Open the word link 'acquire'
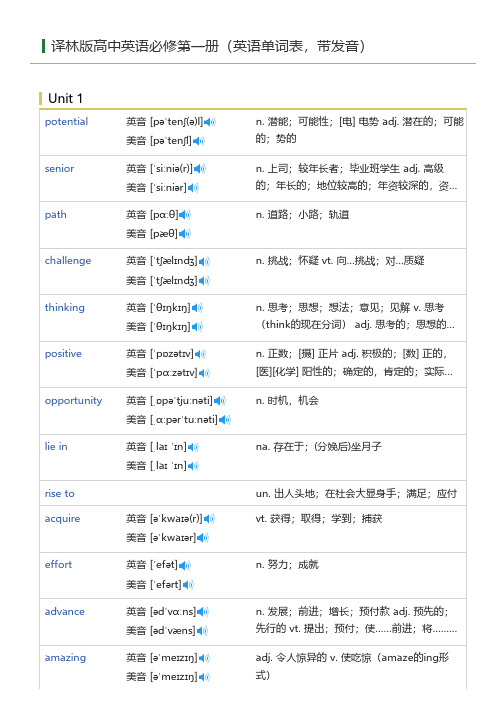The image size is (504, 713). coord(62,519)
